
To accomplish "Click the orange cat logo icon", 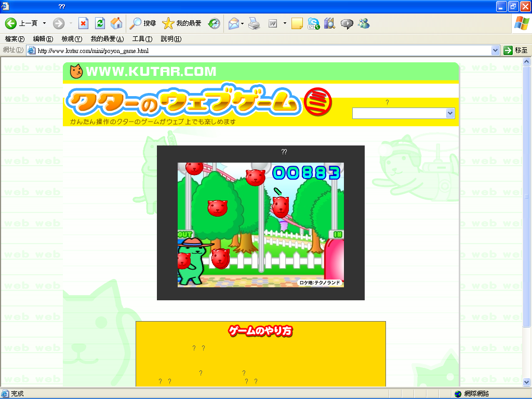I will [76, 71].
